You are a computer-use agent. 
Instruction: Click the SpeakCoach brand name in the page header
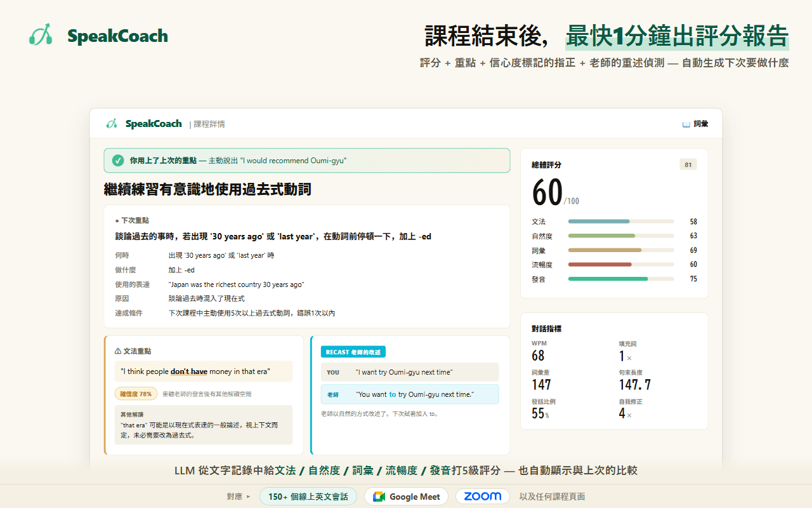[117, 36]
